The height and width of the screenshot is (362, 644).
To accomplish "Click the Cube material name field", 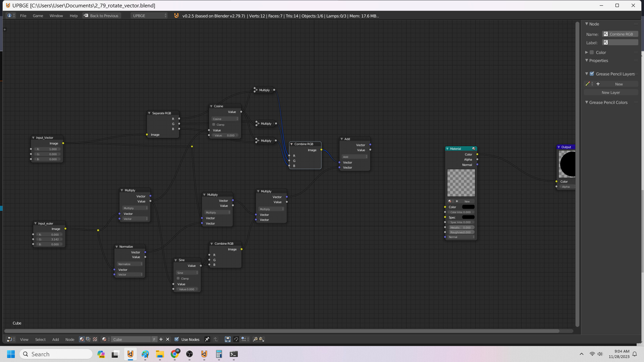I will click(131, 339).
